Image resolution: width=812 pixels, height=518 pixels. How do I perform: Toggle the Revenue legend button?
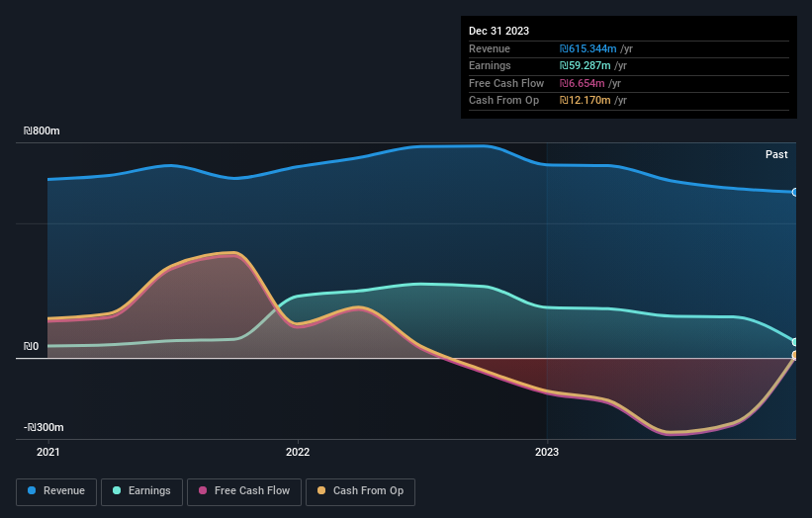click(56, 491)
